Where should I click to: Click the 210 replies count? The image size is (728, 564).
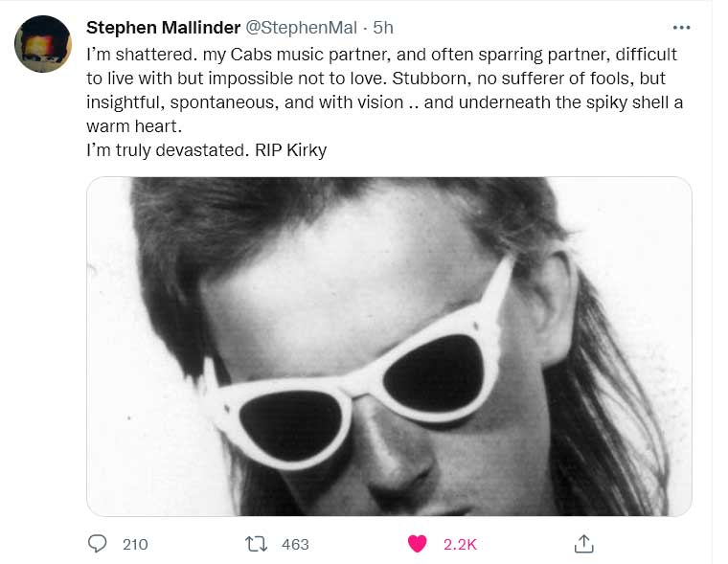(x=135, y=544)
